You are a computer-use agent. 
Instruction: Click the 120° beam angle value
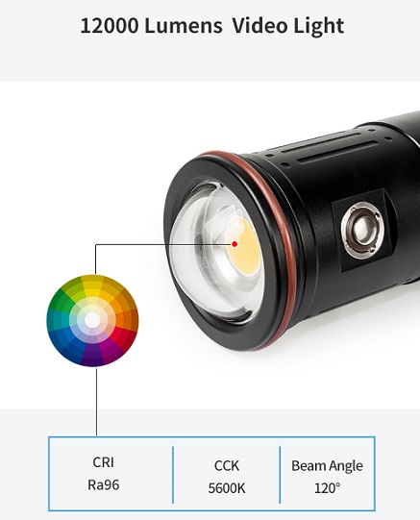click(327, 488)
